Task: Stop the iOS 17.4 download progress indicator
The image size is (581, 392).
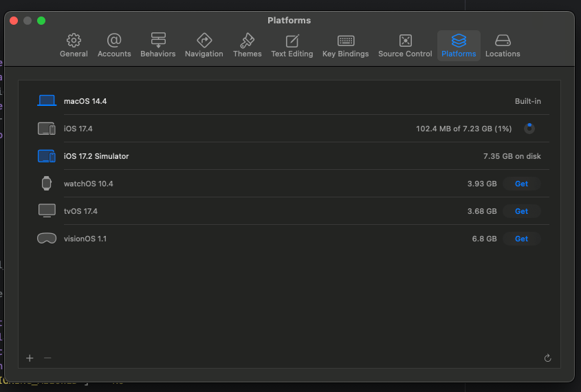Action: tap(529, 129)
